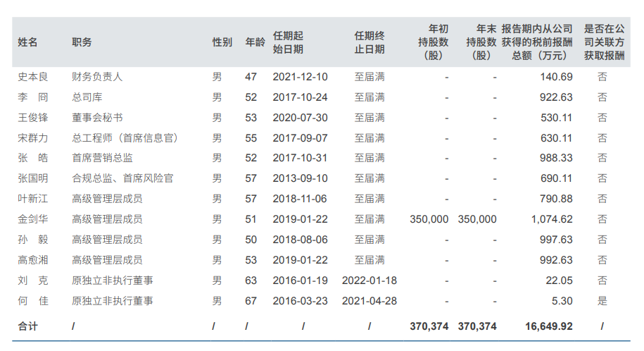Select 合规总监、首席风险官 cell
Viewport: 644px width, 351px height.
(122, 178)
